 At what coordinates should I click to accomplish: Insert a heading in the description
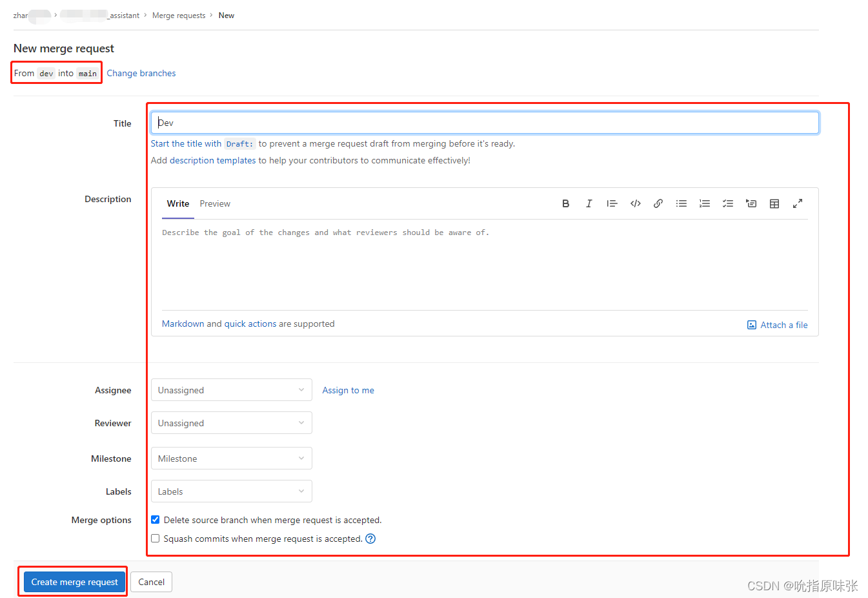click(612, 203)
